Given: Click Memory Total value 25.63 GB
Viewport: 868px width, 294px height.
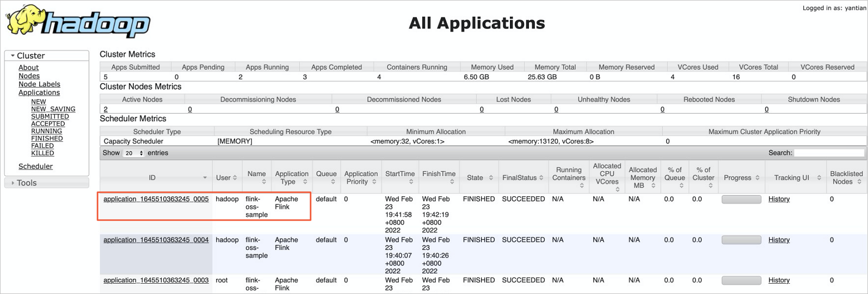Looking at the screenshot, I should (543, 77).
